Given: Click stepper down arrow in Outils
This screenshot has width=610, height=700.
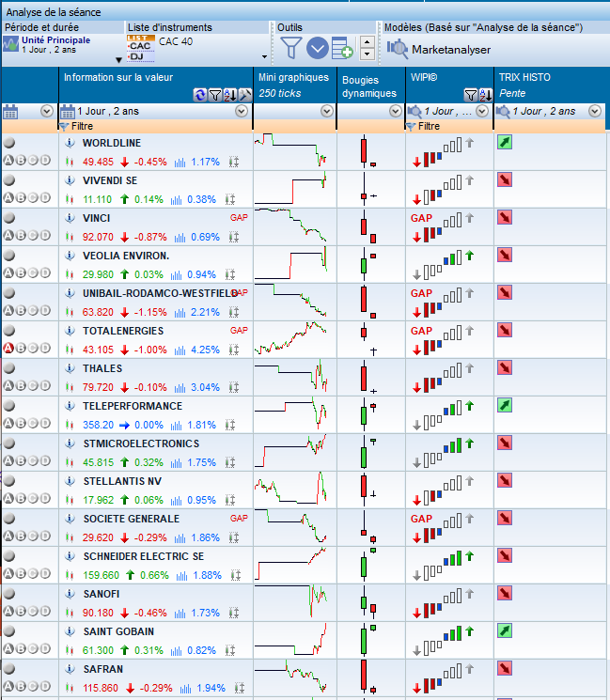Looking at the screenshot, I should point(368,54).
